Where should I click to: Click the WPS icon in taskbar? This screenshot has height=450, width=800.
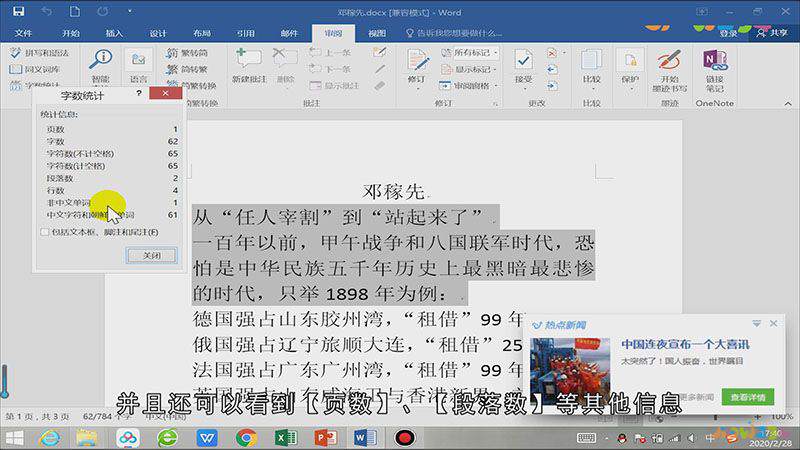pyautogui.click(x=207, y=438)
